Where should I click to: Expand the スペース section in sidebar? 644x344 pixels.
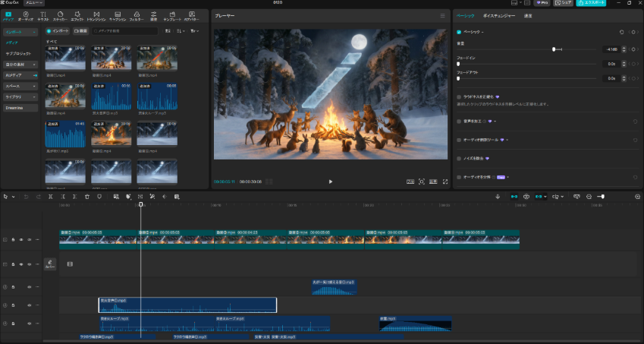click(19, 87)
